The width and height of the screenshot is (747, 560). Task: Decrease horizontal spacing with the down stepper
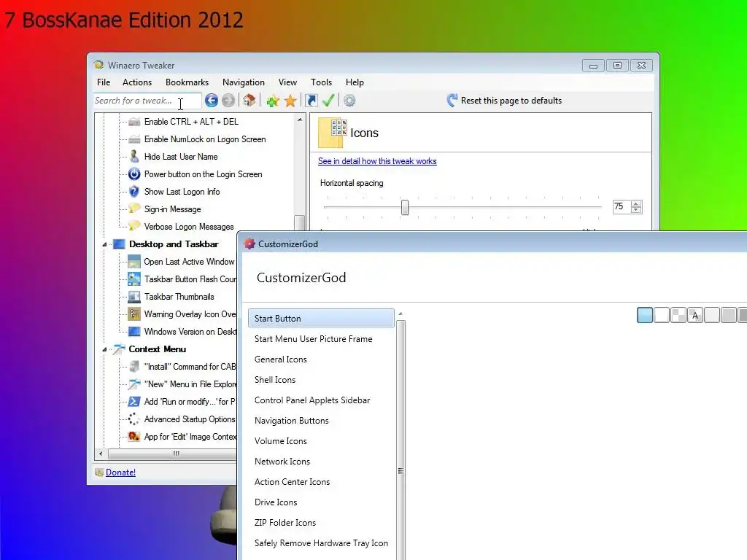tap(636, 209)
